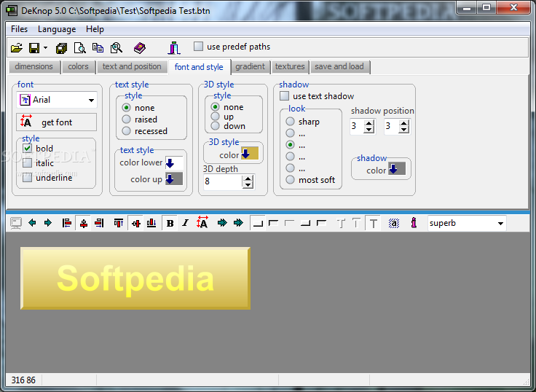Open a file with the folder icon

click(x=16, y=48)
